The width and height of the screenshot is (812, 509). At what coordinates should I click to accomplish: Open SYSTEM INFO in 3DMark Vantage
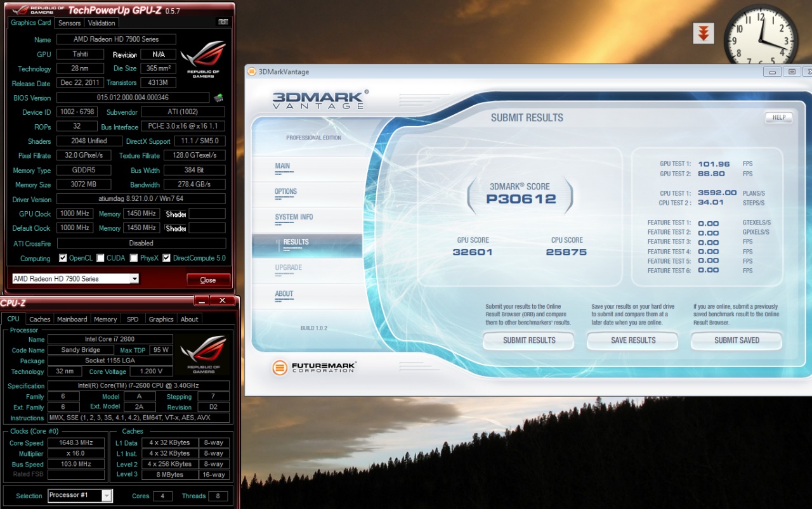[294, 217]
